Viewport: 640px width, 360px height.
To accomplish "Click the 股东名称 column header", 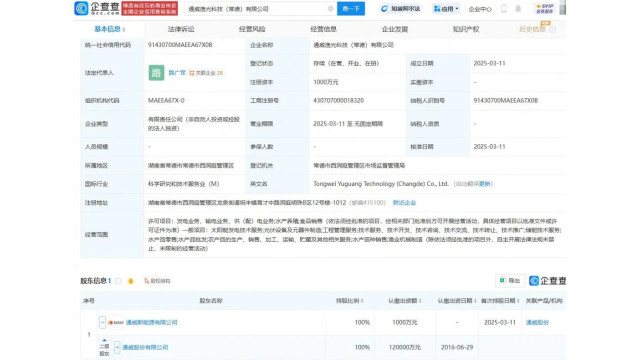I will pyautogui.click(x=211, y=301).
